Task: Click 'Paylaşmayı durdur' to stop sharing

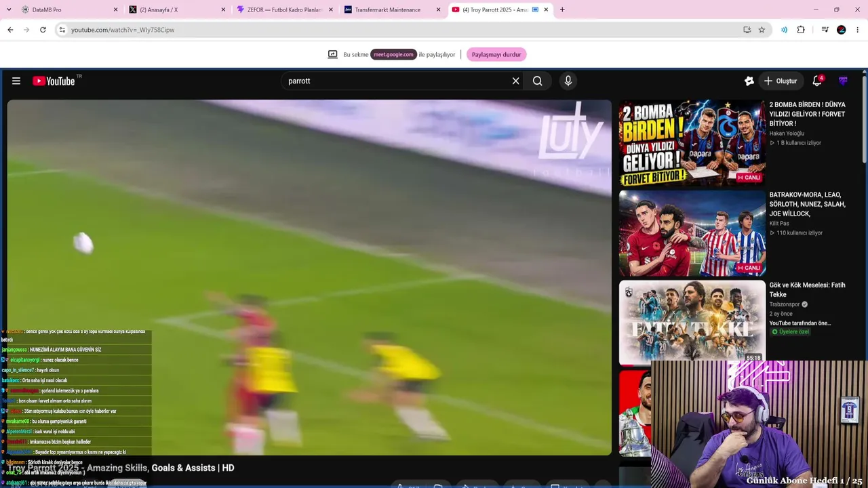Action: (496, 55)
